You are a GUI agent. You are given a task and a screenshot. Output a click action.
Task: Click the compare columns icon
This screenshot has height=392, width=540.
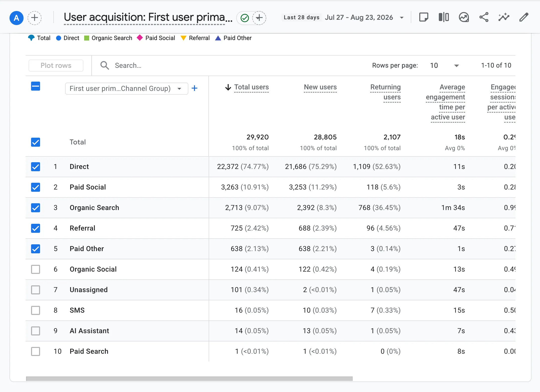tap(444, 17)
